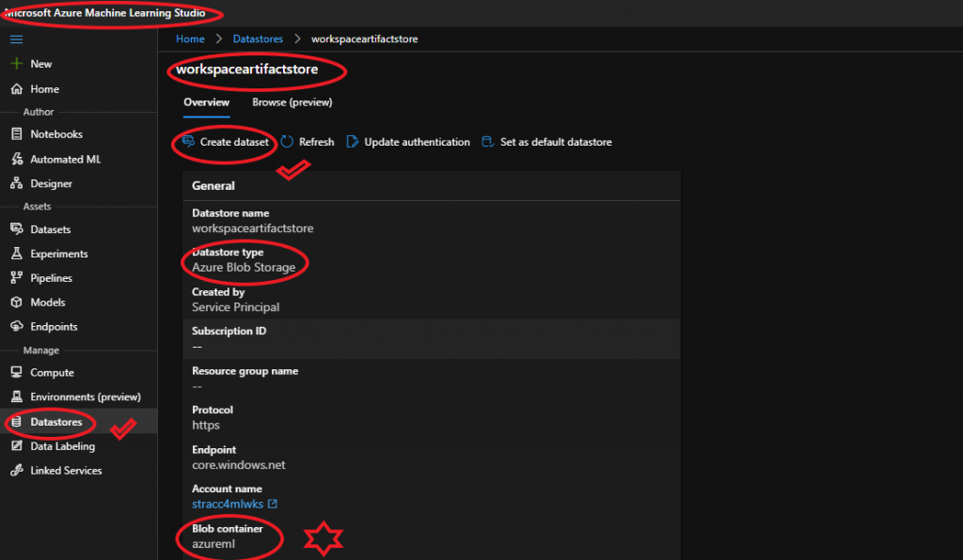Open the Notebooks icon in sidebar

17,133
